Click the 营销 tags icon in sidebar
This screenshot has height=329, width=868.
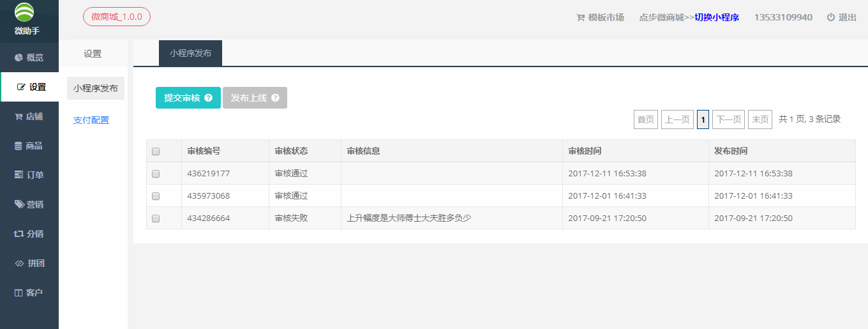coord(19,204)
